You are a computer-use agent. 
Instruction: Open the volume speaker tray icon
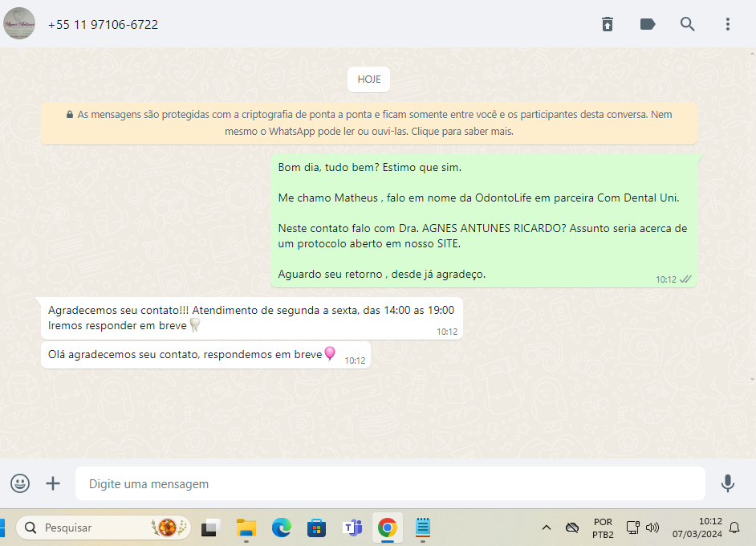(x=652, y=528)
